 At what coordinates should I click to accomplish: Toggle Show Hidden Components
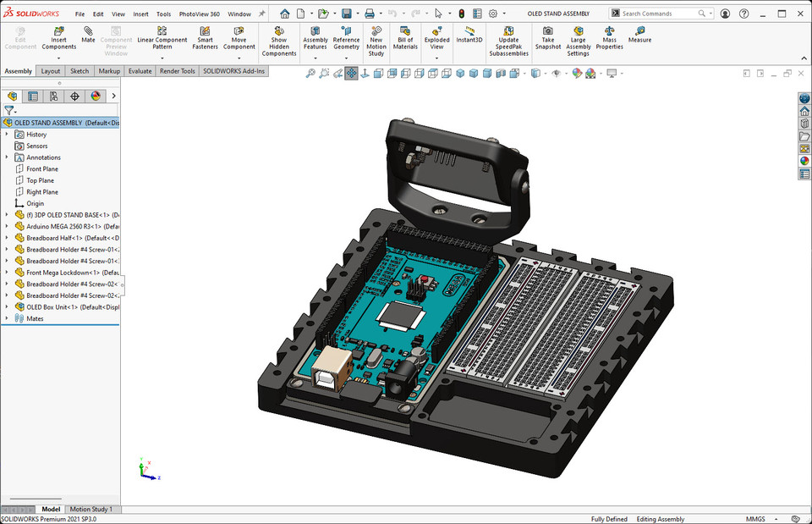pos(279,39)
